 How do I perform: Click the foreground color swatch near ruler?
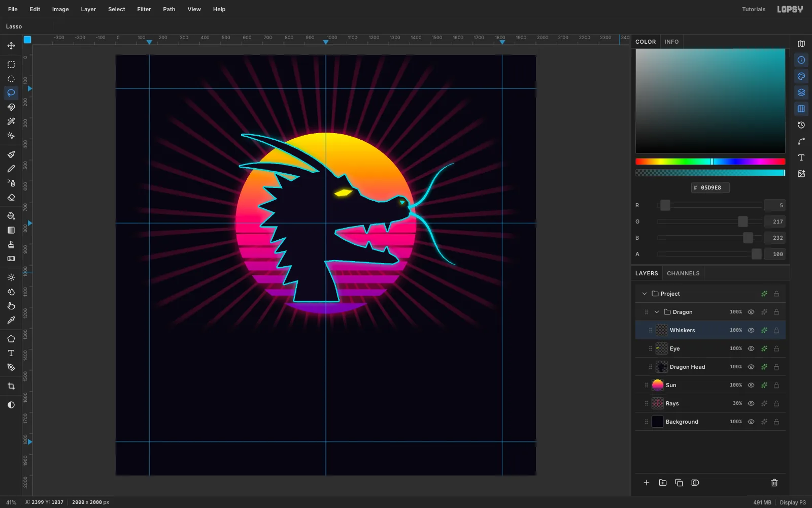pyautogui.click(x=27, y=40)
